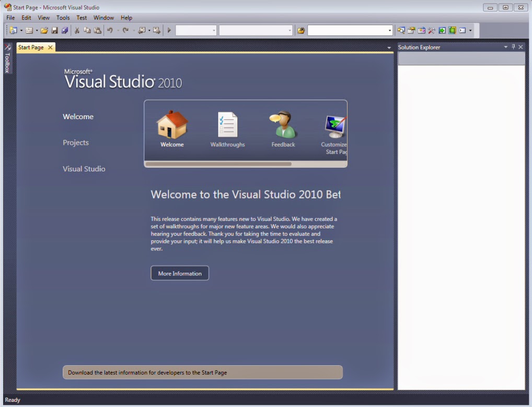Click the Properties Window toolbar icon
This screenshot has height=407, width=532.
(411, 30)
